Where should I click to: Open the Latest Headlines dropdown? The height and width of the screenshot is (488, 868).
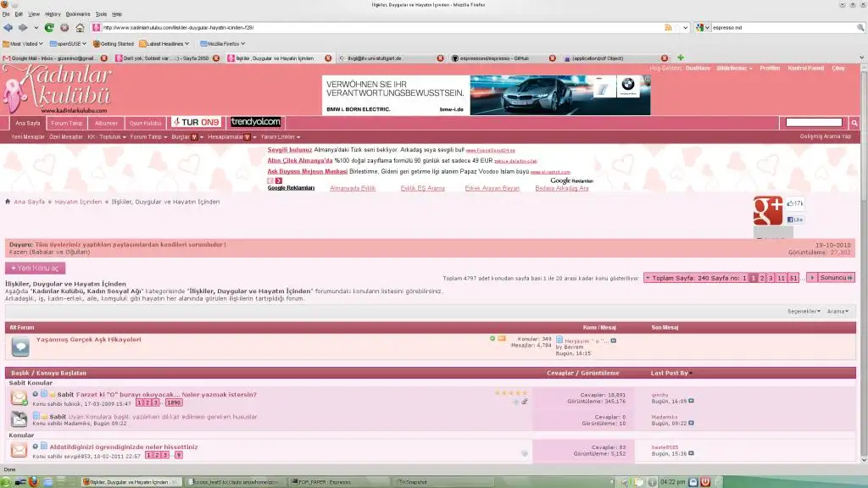[x=164, y=44]
